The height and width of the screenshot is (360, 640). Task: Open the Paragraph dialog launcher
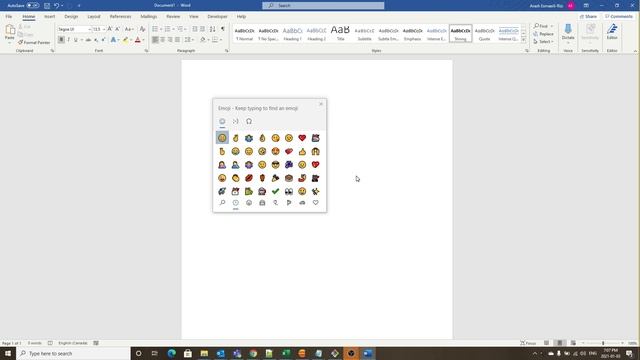click(x=227, y=51)
